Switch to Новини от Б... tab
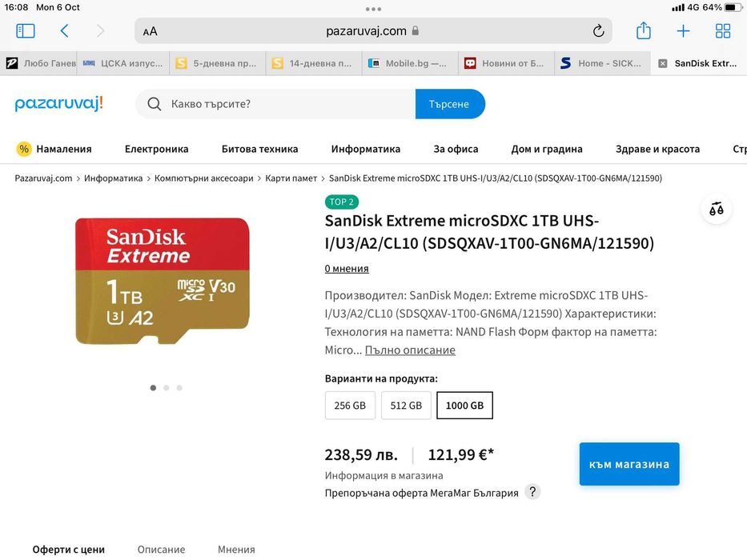 [507, 63]
